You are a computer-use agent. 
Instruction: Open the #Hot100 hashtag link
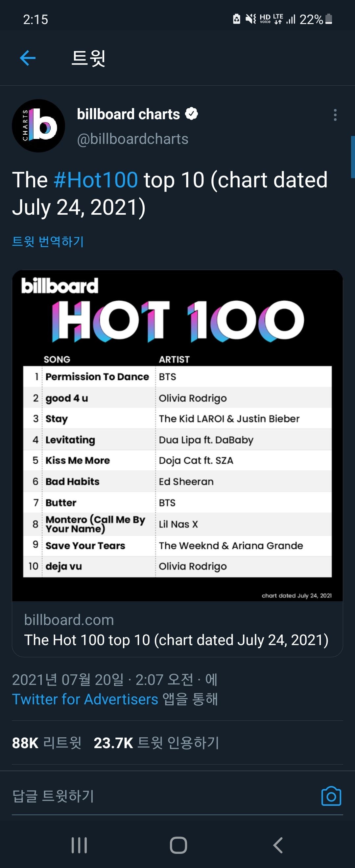[96, 179]
